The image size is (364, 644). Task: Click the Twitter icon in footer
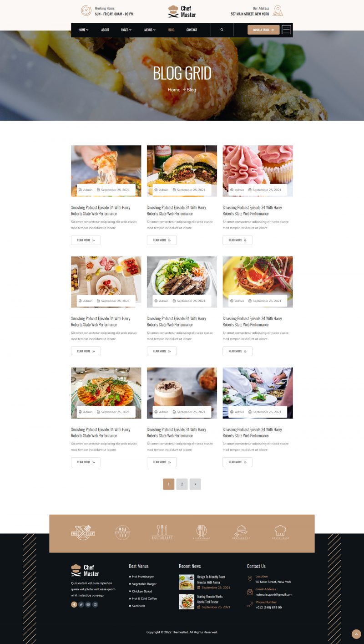point(81,604)
